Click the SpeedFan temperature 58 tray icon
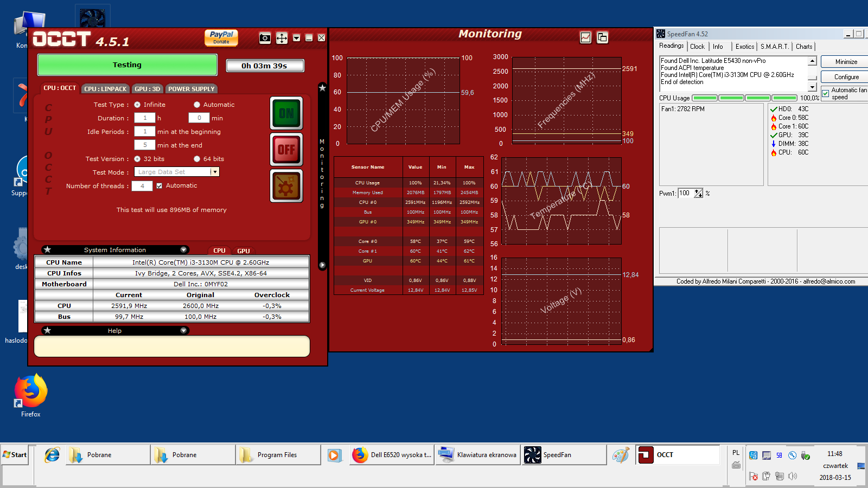Image resolution: width=868 pixels, height=488 pixels. point(779,455)
